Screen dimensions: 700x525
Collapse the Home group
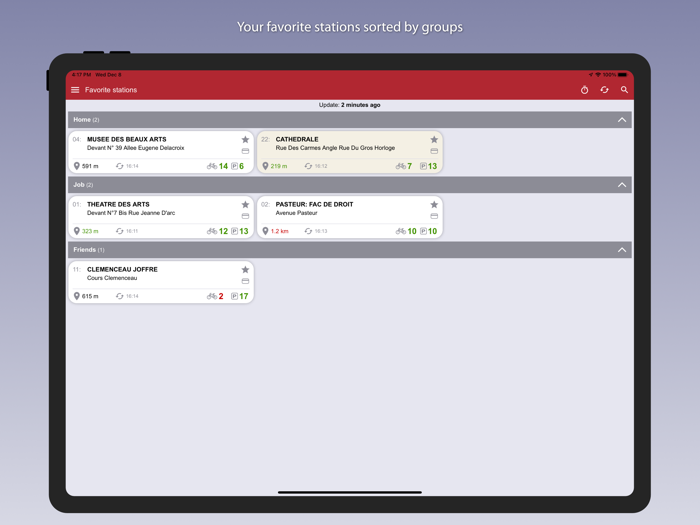pos(622,120)
